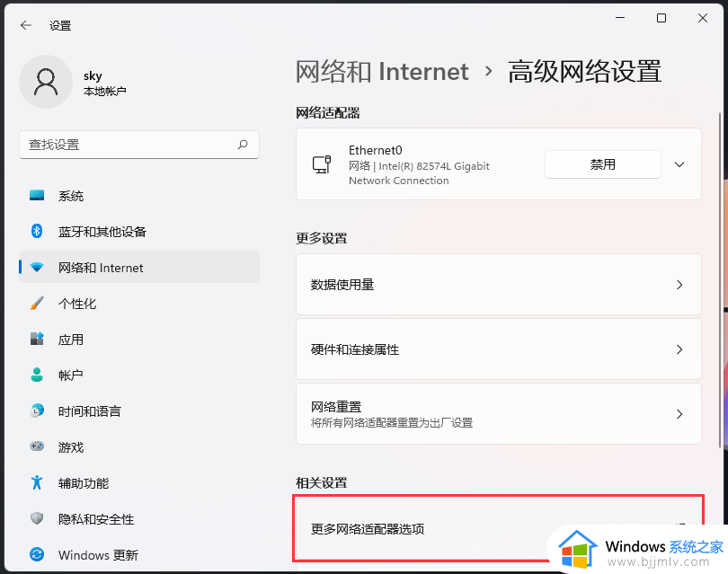Click the sky 本地帐户 profile name
This screenshot has height=574, width=728.
[104, 83]
